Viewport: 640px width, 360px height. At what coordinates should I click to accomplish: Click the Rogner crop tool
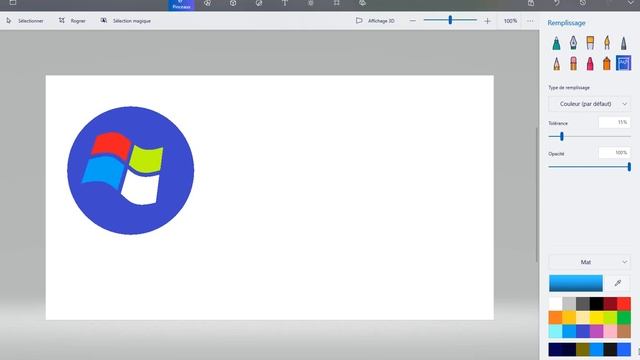click(x=72, y=21)
